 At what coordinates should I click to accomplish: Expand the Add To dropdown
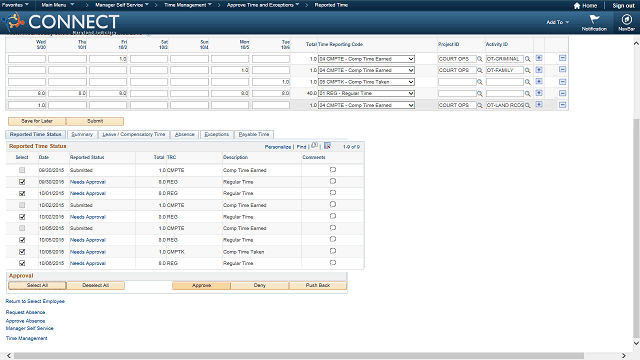pyautogui.click(x=558, y=22)
